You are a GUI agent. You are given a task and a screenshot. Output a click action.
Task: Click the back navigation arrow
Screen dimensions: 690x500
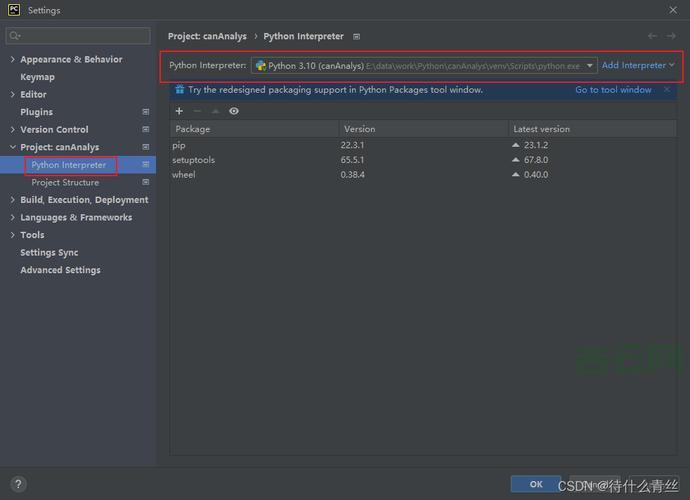(653, 36)
